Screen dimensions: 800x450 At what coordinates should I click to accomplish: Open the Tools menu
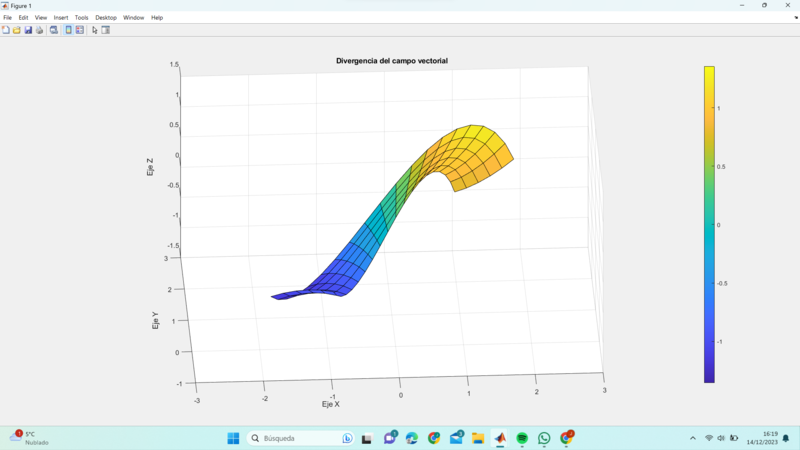[x=81, y=17]
